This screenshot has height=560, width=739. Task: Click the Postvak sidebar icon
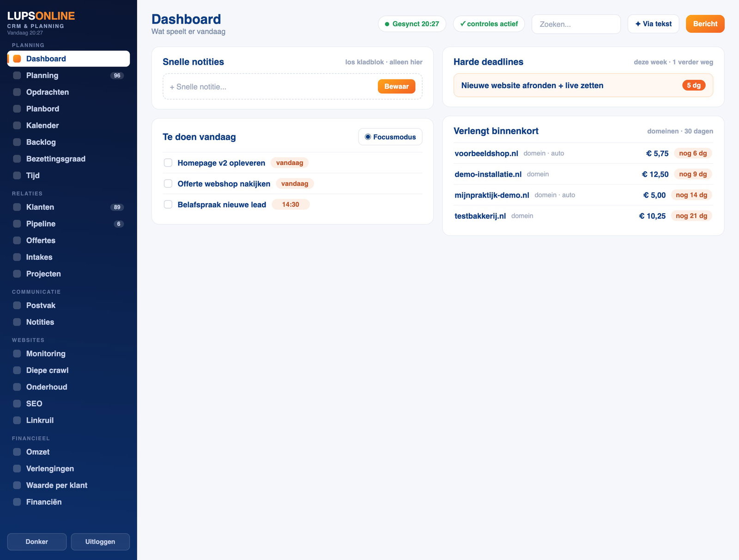pyautogui.click(x=17, y=306)
